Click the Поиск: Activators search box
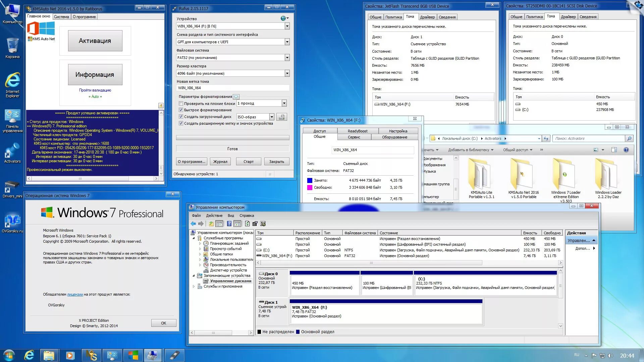The height and width of the screenshot is (362, 644). [589, 138]
